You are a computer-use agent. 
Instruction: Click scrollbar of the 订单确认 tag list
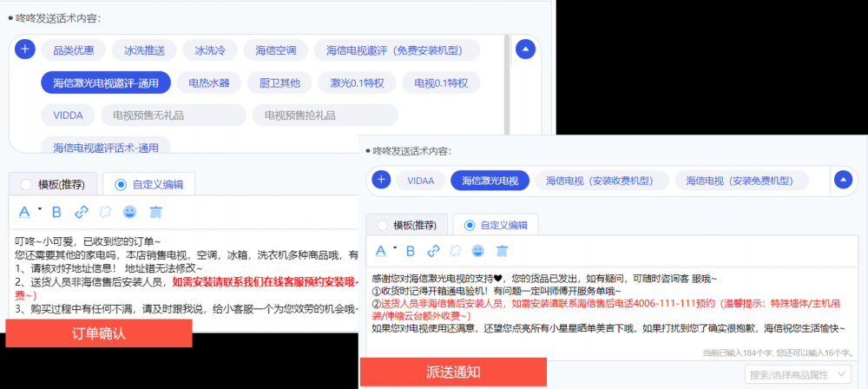(x=507, y=83)
